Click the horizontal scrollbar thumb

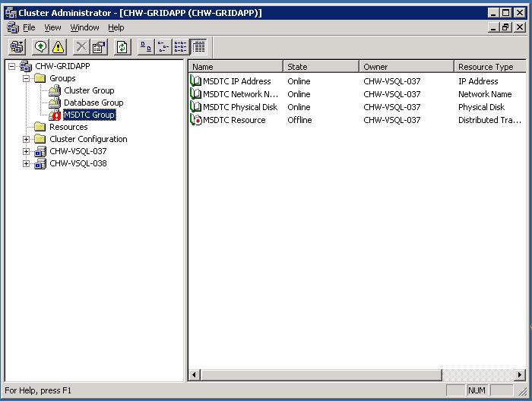[321, 375]
